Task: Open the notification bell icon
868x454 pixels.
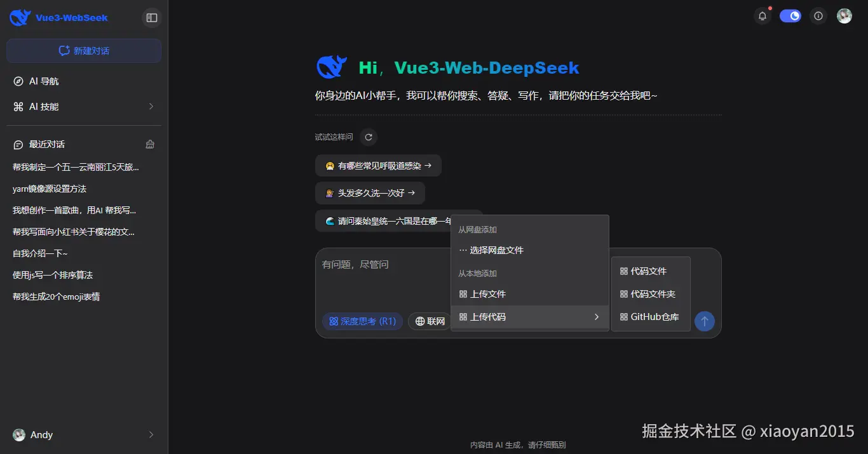Action: click(762, 16)
